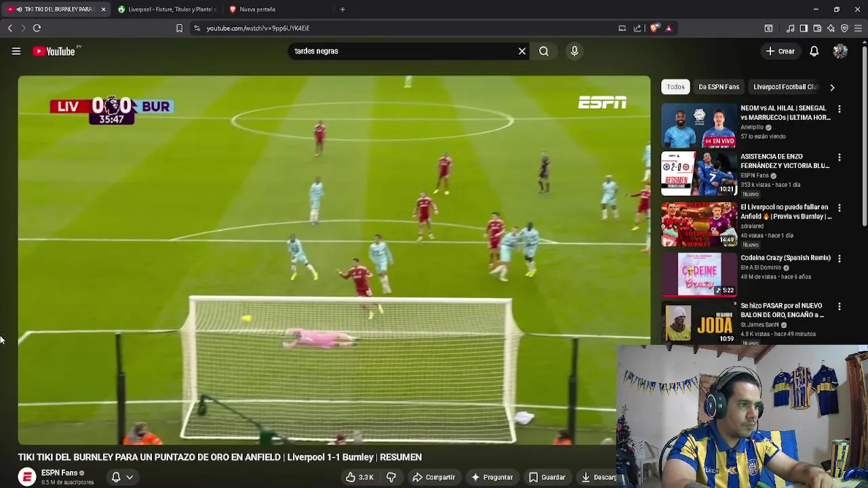Open site information icon in address bar
The image size is (868, 488).
[197, 28]
